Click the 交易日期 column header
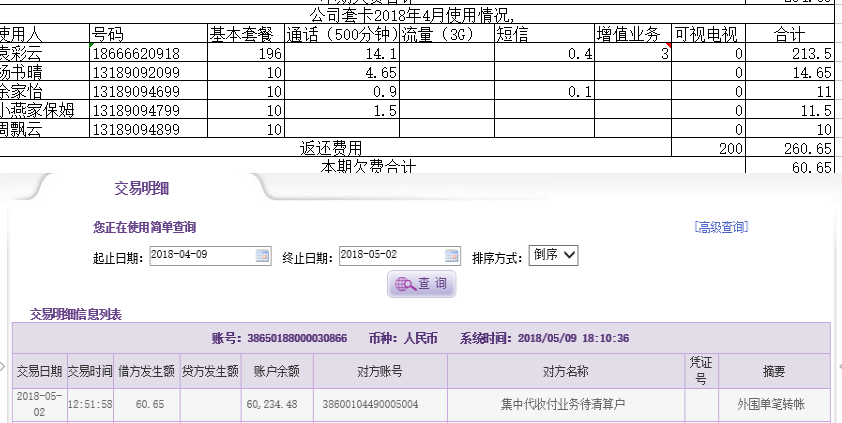Image resolution: width=842 pixels, height=423 pixels. [x=39, y=371]
